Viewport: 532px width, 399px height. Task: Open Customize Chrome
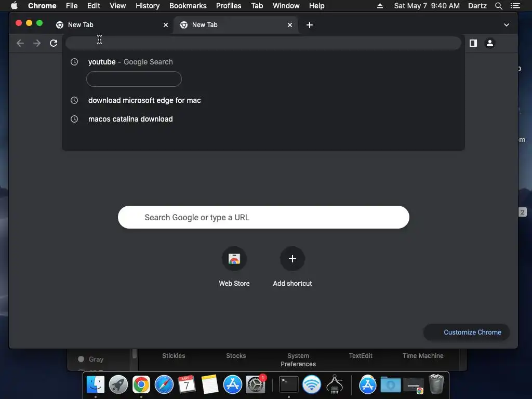click(x=467, y=332)
